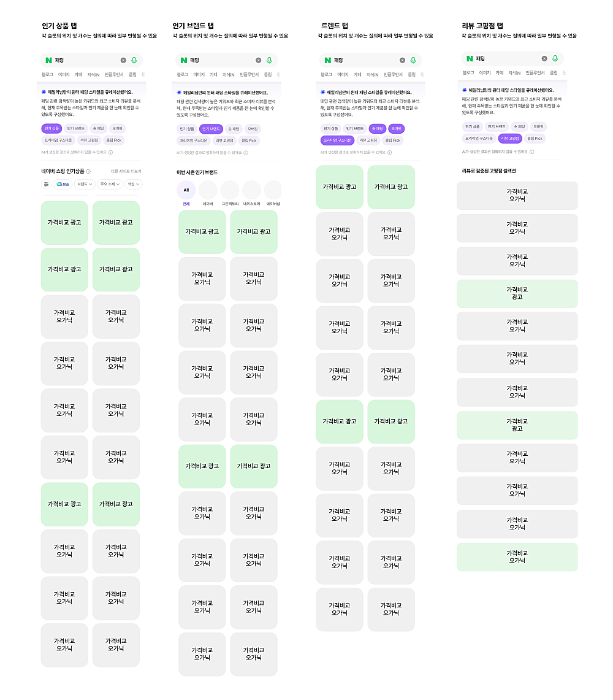
Task: Expand the 브랜드 filter dropdown
Action: point(85,184)
